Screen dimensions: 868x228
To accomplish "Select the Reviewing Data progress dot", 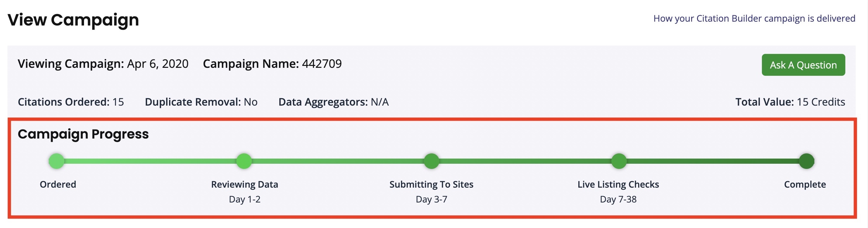I will pyautogui.click(x=244, y=161).
